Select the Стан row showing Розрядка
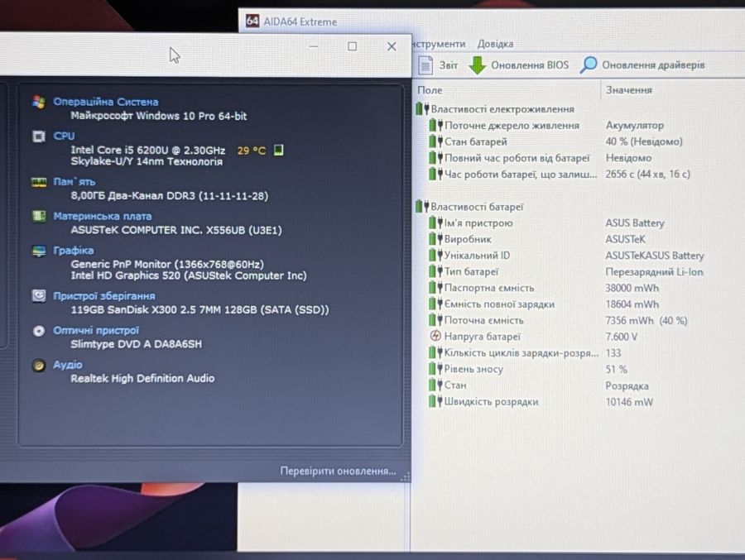The height and width of the screenshot is (560, 745). 579,385
